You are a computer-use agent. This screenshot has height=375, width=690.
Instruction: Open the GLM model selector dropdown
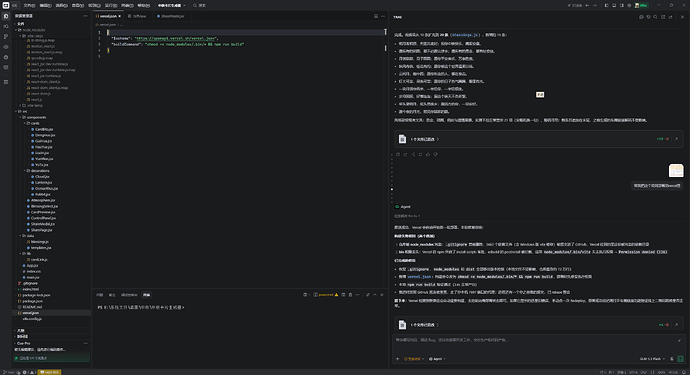(652, 359)
